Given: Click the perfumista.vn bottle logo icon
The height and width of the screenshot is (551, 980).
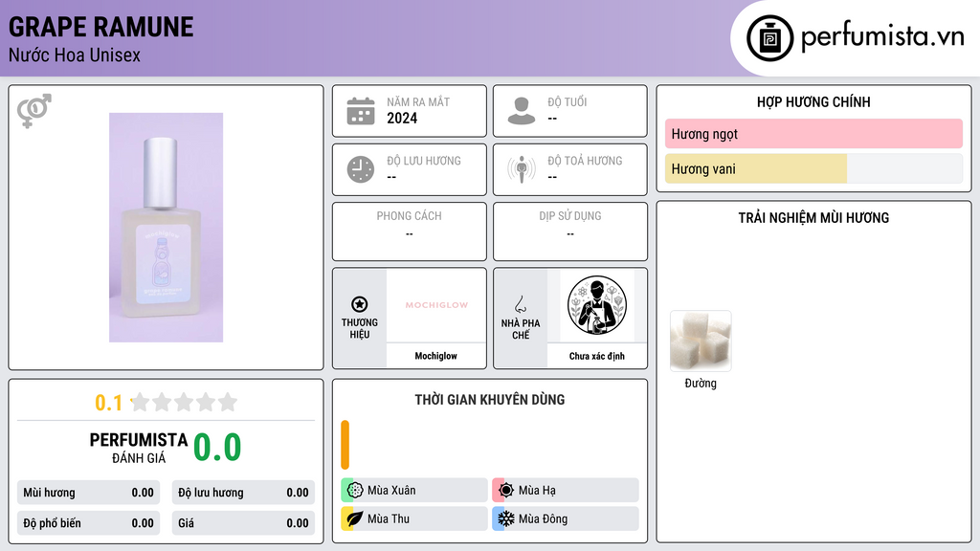Looking at the screenshot, I should (769, 38).
